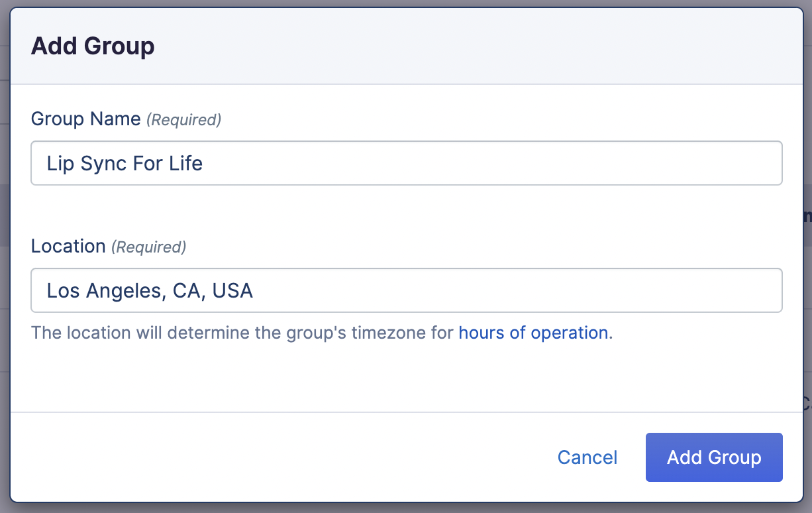Click the Location input field

coord(464,290)
